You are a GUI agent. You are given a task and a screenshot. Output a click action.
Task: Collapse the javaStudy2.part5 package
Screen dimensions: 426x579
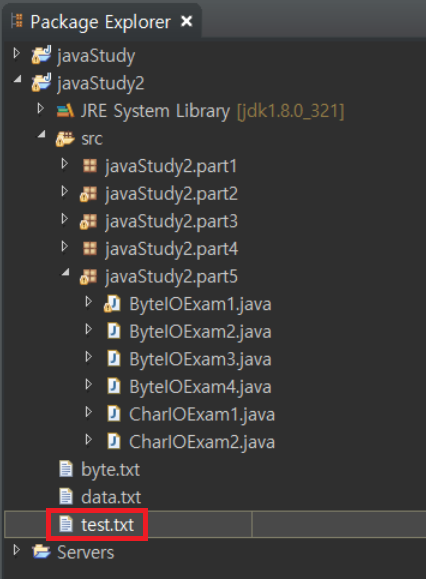pos(66,272)
